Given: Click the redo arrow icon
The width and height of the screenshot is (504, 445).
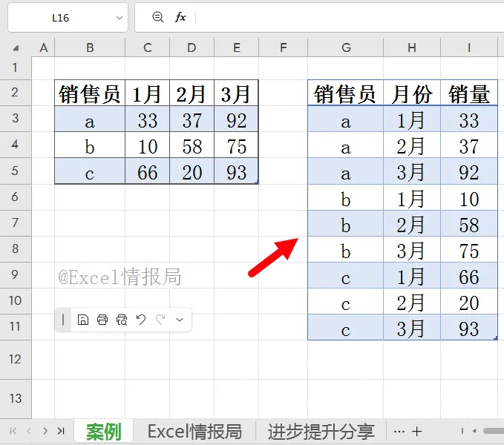Looking at the screenshot, I should click(160, 320).
